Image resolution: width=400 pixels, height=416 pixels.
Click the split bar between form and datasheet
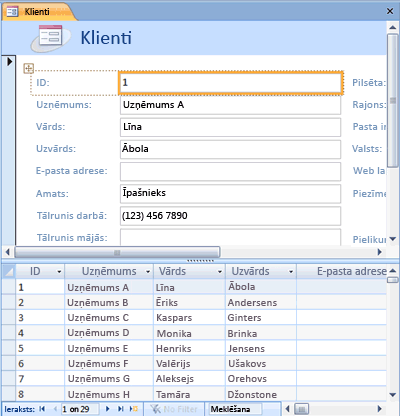pyautogui.click(x=200, y=261)
